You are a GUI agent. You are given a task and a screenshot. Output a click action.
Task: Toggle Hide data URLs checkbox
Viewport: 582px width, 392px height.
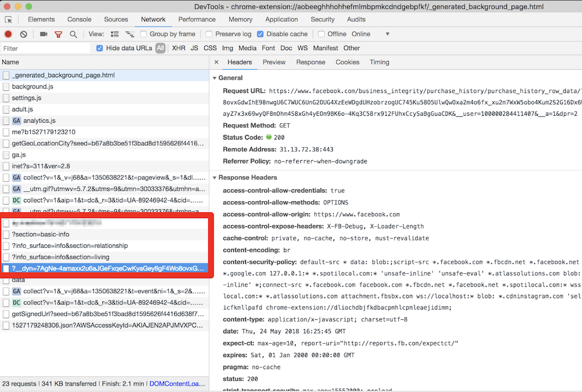coord(100,48)
